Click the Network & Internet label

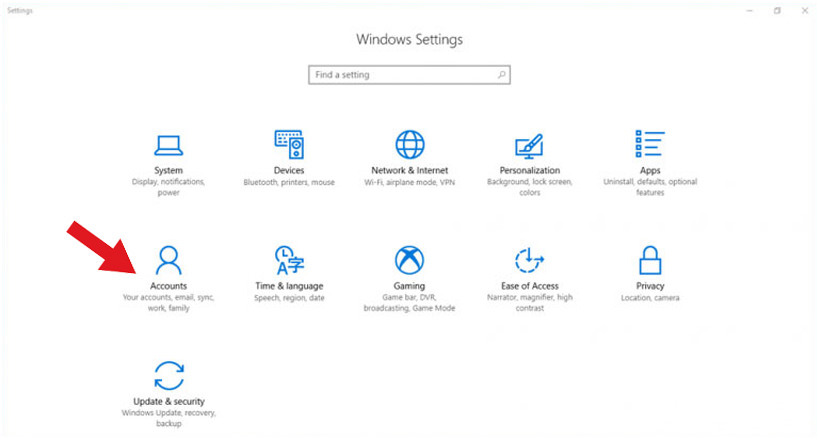pos(410,170)
